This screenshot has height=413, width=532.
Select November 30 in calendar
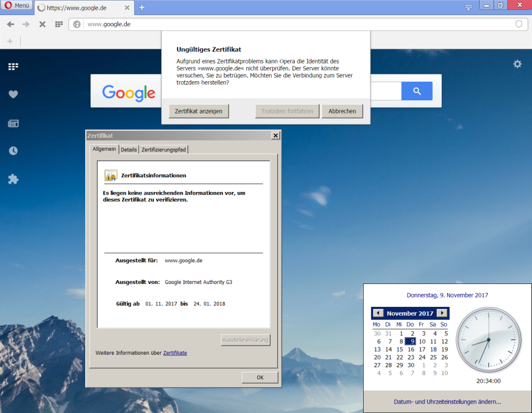[x=410, y=365]
